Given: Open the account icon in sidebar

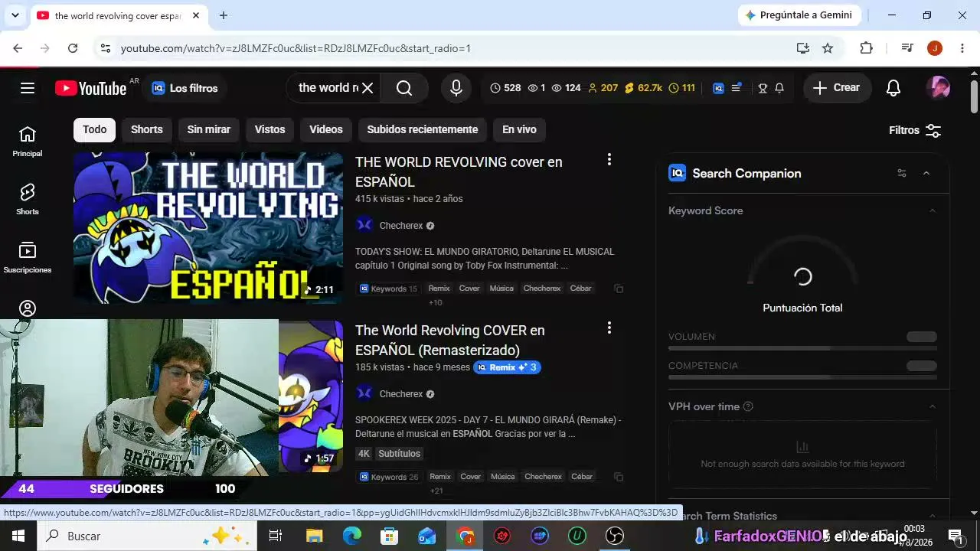Looking at the screenshot, I should tap(28, 308).
